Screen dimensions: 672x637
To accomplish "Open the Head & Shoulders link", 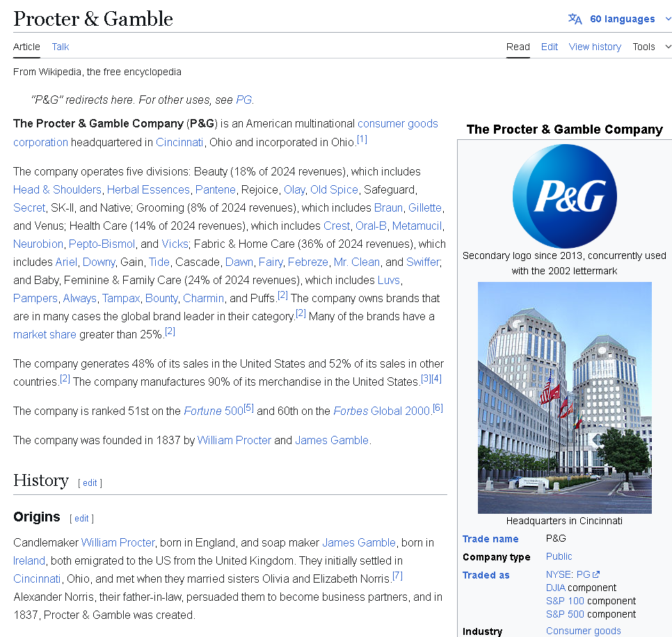I will click(58, 189).
